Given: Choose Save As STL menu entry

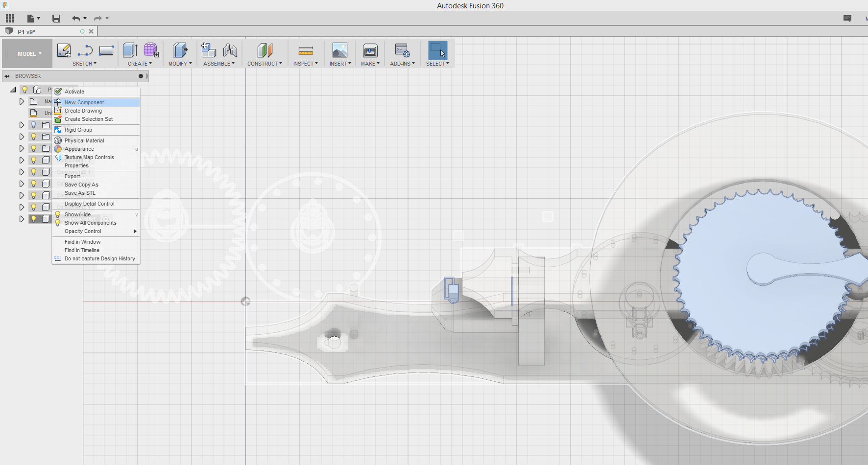Looking at the screenshot, I should point(96,193).
